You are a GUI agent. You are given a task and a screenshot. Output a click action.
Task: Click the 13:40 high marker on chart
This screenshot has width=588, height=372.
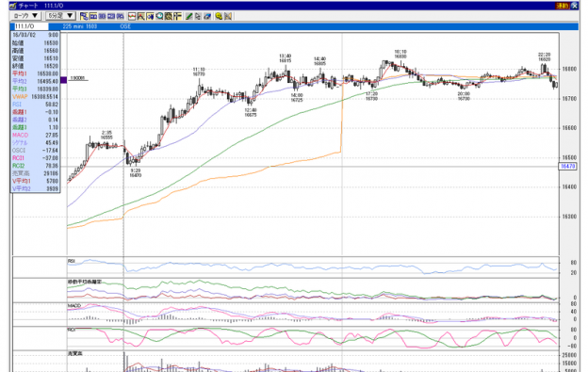(285, 58)
